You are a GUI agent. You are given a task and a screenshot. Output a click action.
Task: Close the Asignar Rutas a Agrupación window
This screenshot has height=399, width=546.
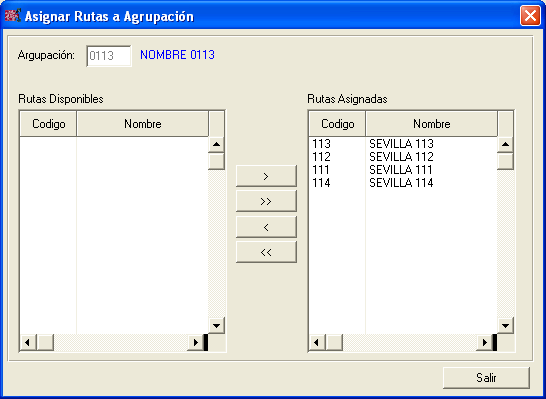tap(530, 16)
